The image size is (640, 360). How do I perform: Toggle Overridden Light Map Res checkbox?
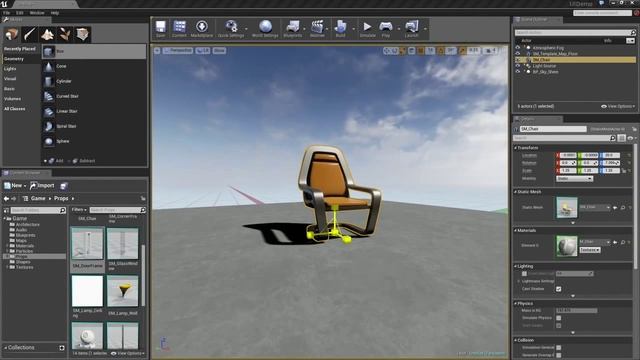[524, 273]
